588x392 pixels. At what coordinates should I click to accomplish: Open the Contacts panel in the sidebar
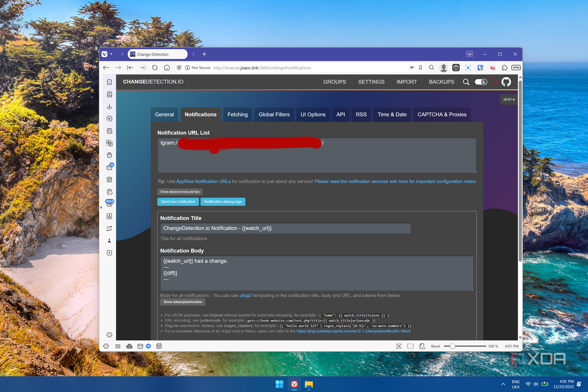pos(109,216)
